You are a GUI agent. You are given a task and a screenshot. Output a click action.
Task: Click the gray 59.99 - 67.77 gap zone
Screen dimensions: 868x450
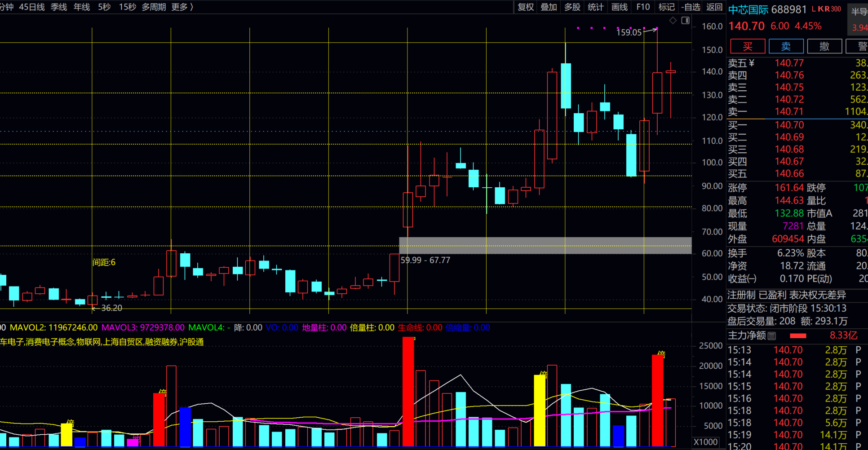click(x=545, y=245)
